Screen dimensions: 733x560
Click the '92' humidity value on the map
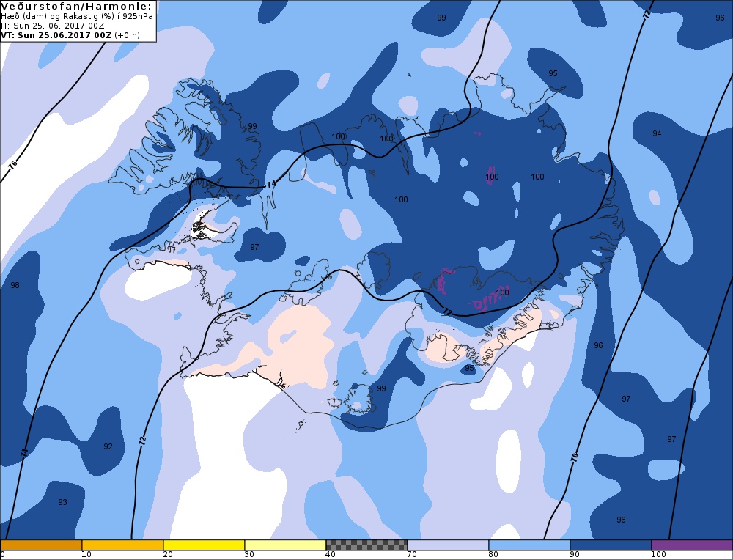click(108, 446)
